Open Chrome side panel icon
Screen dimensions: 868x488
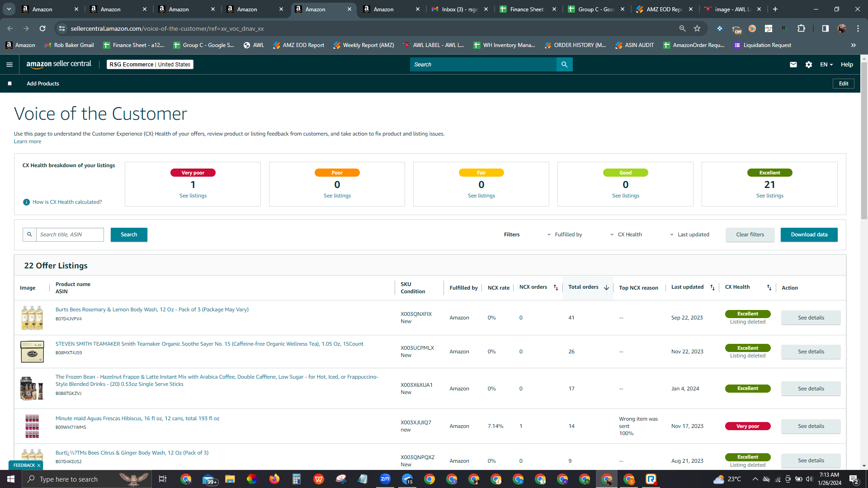[x=825, y=28]
